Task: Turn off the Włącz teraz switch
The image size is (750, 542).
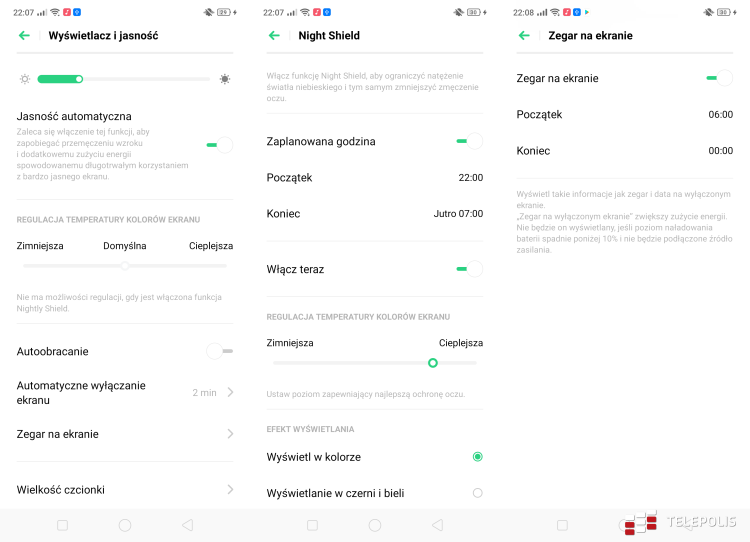Action: [x=469, y=269]
